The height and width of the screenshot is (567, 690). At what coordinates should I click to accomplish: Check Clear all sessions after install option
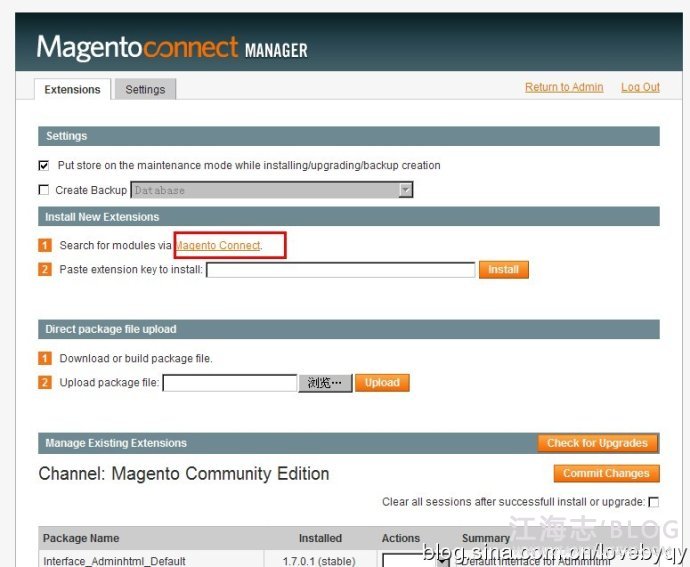(x=654, y=502)
